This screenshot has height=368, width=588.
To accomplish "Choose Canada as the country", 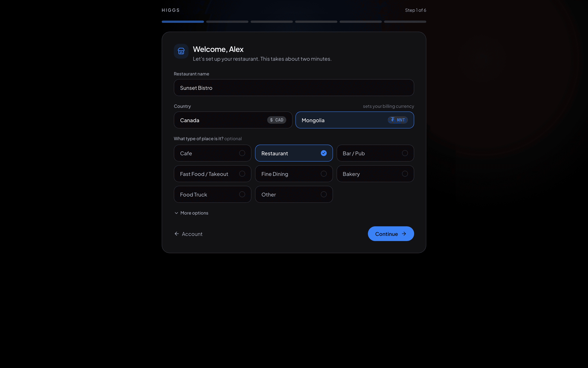I will coord(233,120).
